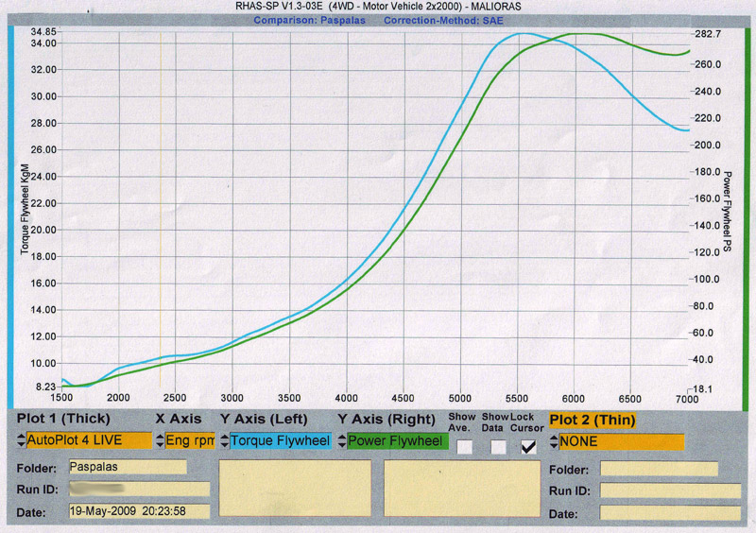Click the Plot 2 Run ID field
The height and width of the screenshot is (533, 756).
pyautogui.click(x=670, y=491)
